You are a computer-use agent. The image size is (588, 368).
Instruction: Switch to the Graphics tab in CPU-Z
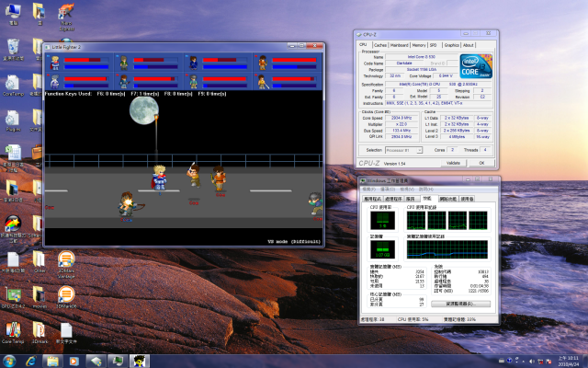coord(451,45)
